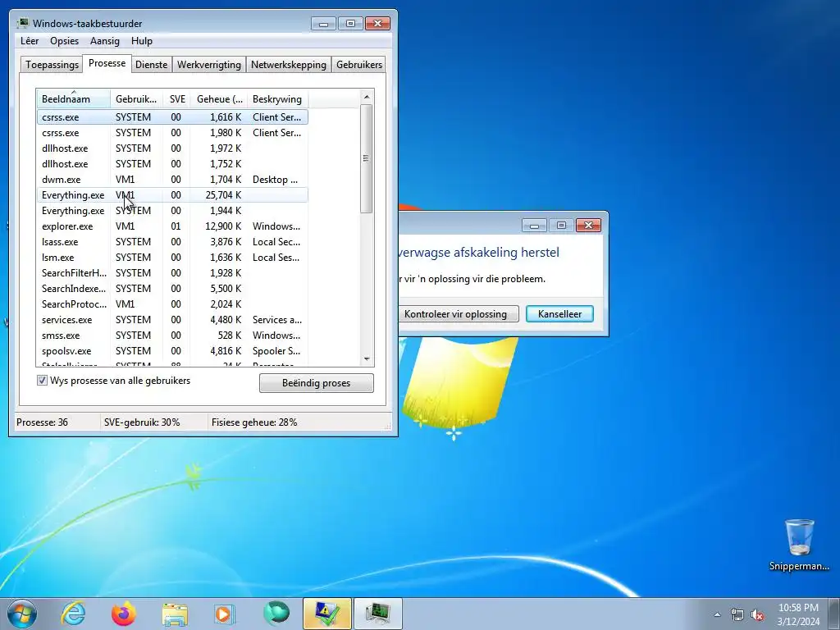Click Prosesse: 36 status entry

point(43,422)
